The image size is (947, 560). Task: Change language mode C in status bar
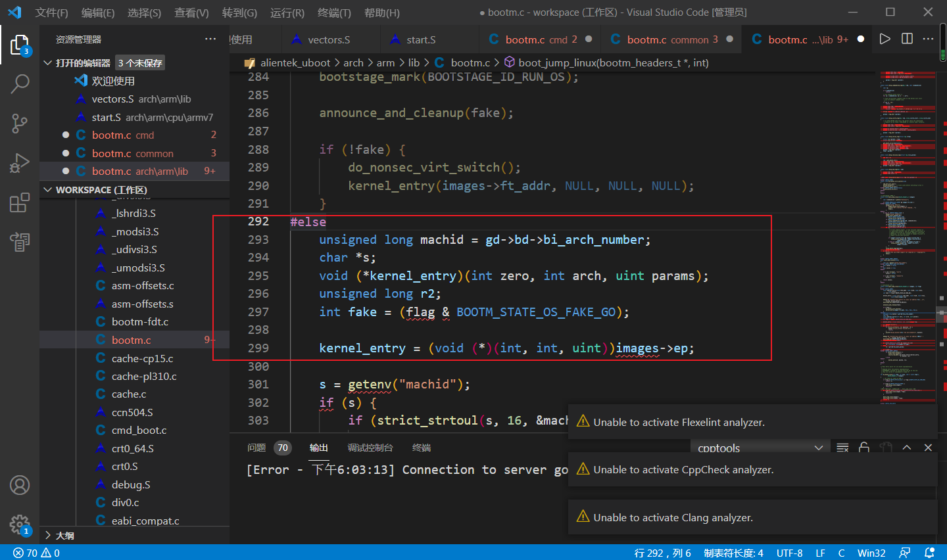tap(841, 553)
